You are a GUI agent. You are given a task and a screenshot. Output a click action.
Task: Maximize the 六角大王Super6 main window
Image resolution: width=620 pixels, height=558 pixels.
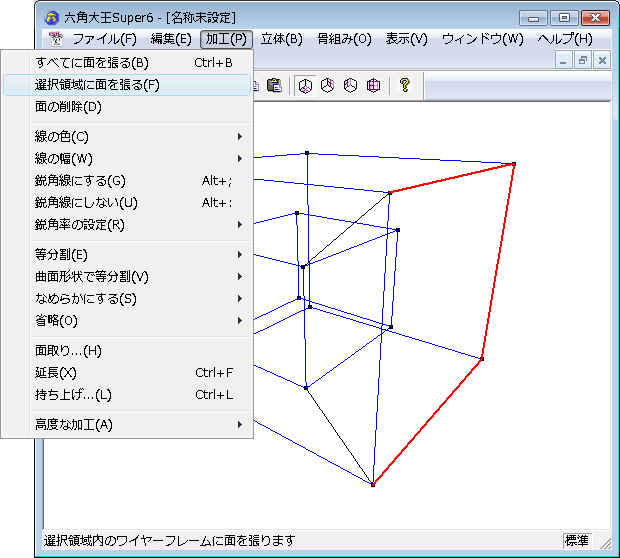tap(564, 18)
